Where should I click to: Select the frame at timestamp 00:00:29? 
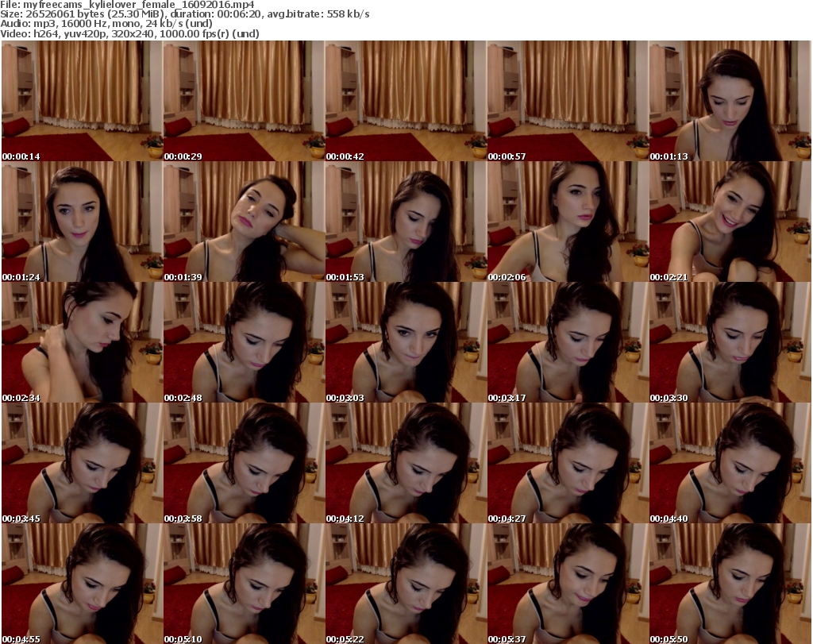(x=243, y=101)
